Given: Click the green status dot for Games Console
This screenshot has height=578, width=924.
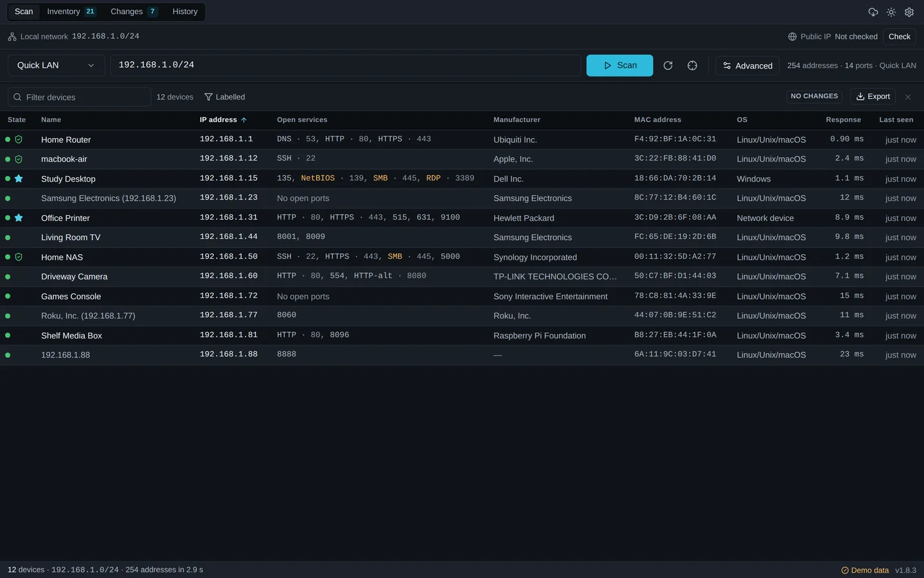Looking at the screenshot, I should click(x=8, y=296).
